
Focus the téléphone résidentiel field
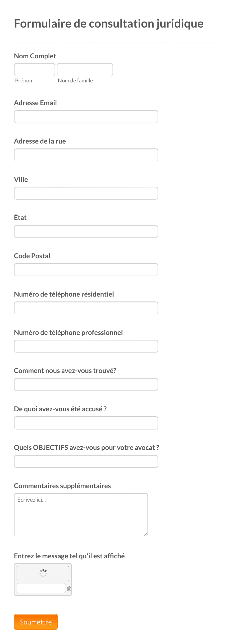tap(86, 308)
